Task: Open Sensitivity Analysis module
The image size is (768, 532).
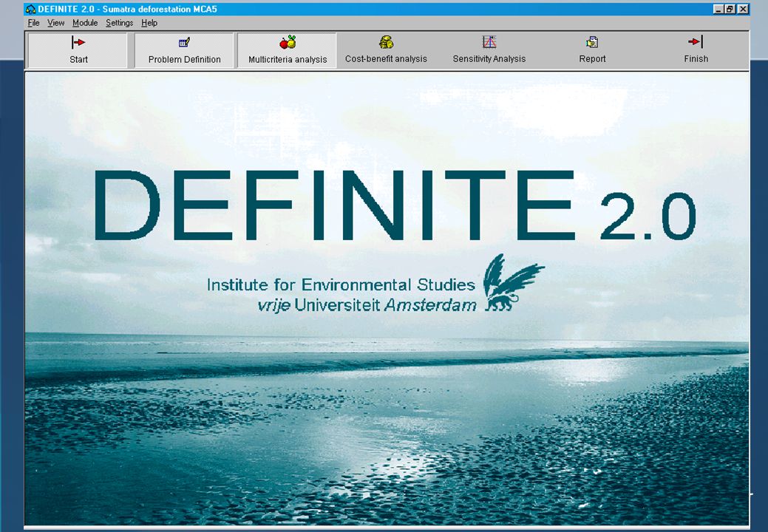Action: 489,50
